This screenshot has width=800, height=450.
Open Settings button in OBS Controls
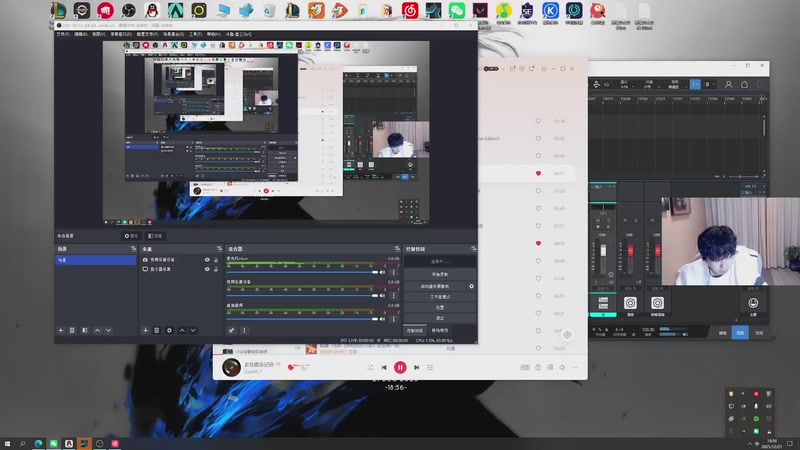pyautogui.click(x=440, y=308)
